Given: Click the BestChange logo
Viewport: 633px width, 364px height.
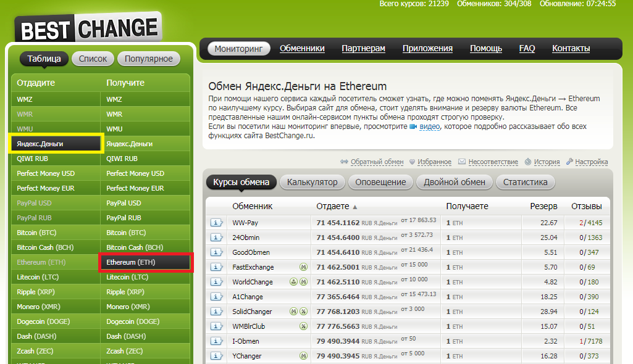Looking at the screenshot, I should pos(88,27).
